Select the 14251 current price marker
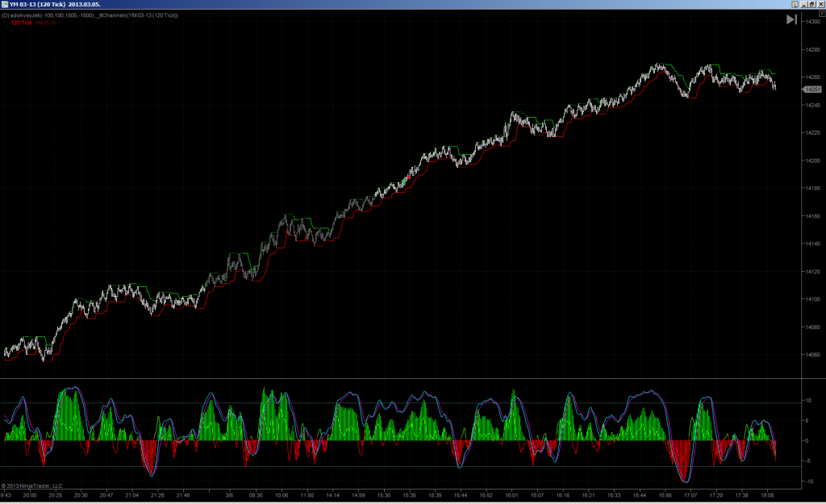Viewport: 826px width, 504px height. coord(811,90)
